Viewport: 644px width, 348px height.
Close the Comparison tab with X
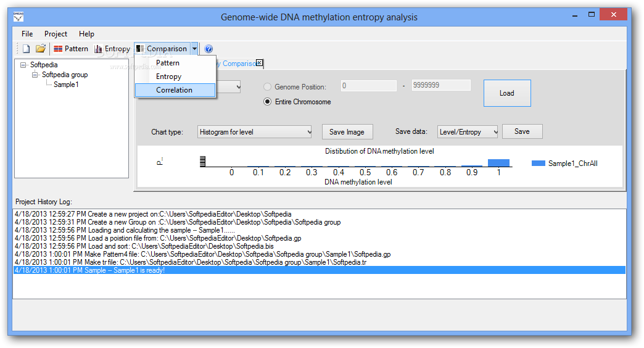259,63
